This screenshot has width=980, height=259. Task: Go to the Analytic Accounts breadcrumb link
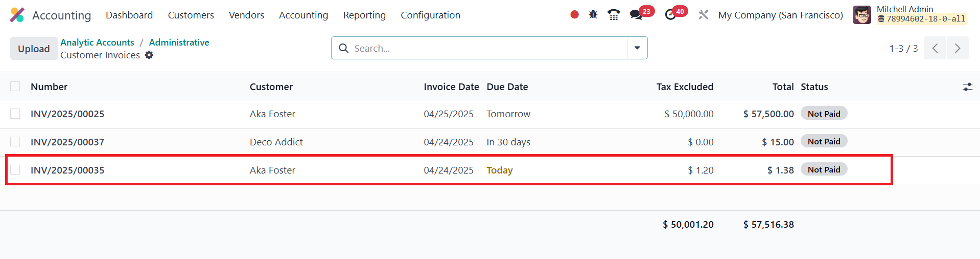coord(97,42)
